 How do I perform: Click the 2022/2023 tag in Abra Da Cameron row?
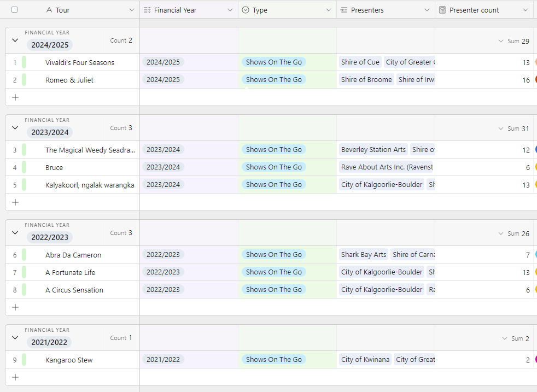tap(163, 254)
